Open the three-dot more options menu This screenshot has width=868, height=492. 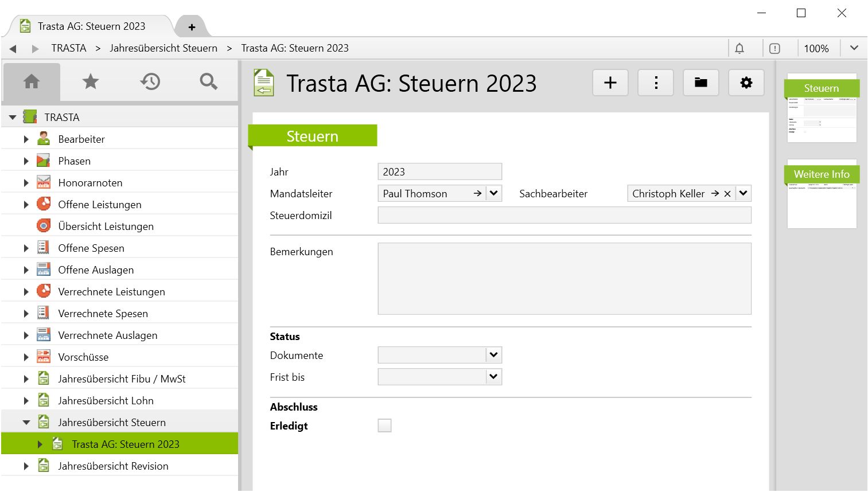pos(656,83)
